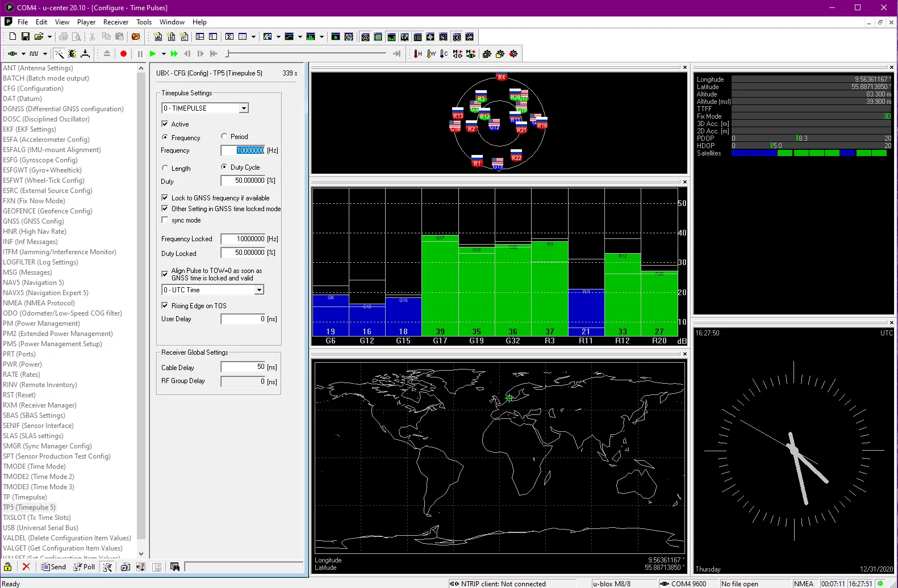Click the Save file icon
898x588 pixels.
[26, 37]
